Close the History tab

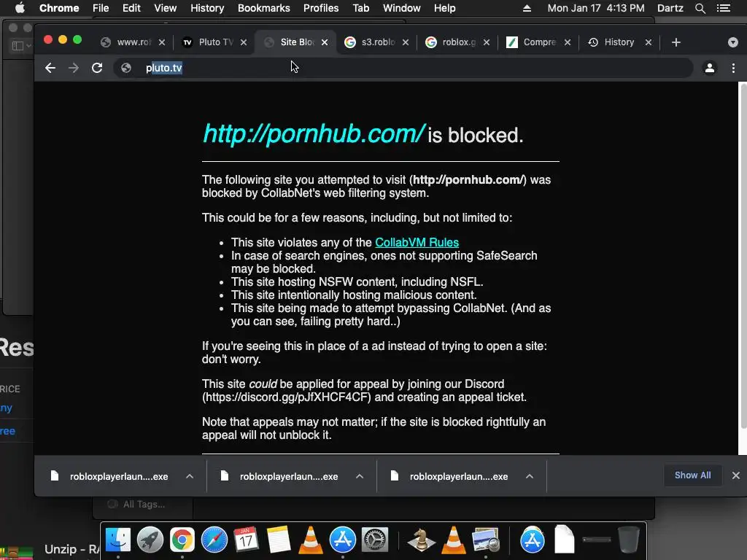pyautogui.click(x=649, y=42)
